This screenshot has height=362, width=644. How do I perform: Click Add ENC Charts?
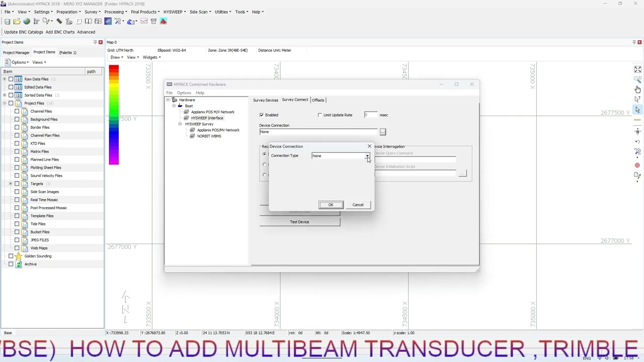pyautogui.click(x=60, y=32)
